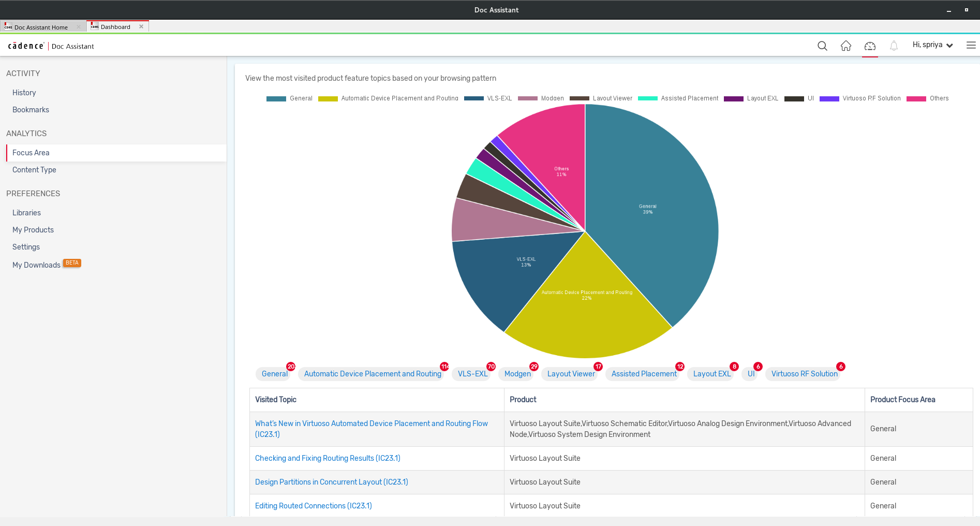Open the search icon in header
The image size is (980, 526).
[822, 46]
